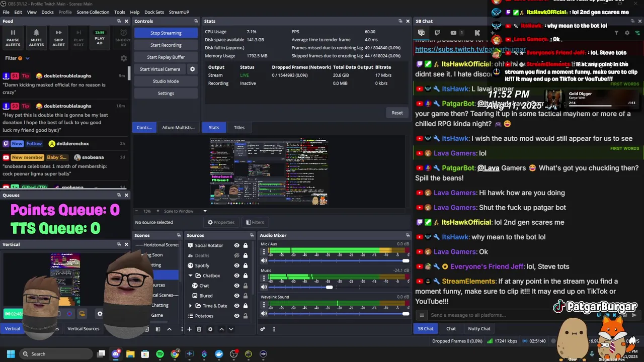The width and height of the screenshot is (644, 362).
Task: Open Discord from the taskbar
Action: 116,354
